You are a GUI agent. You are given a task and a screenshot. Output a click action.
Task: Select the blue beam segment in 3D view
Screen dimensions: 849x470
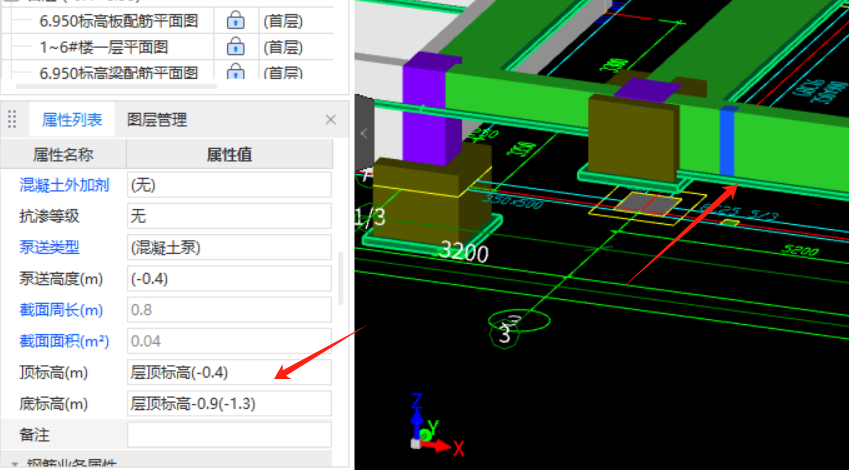click(x=727, y=141)
